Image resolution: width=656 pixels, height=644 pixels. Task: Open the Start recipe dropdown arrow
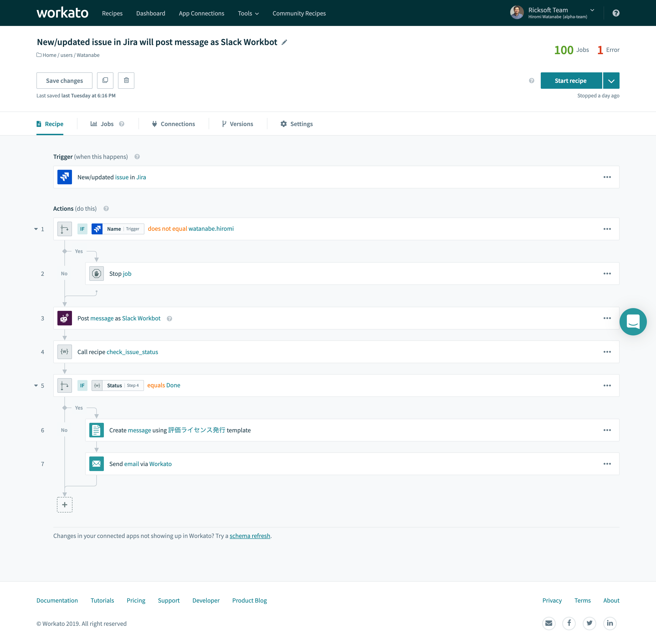611,81
